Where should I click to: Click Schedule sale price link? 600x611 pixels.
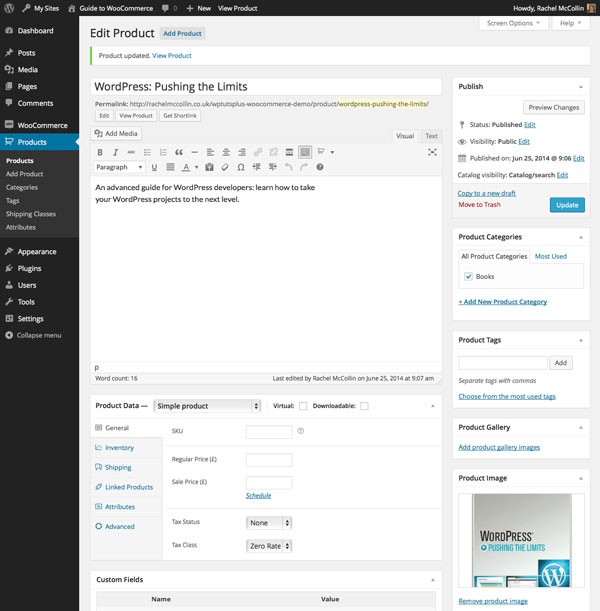(258, 496)
